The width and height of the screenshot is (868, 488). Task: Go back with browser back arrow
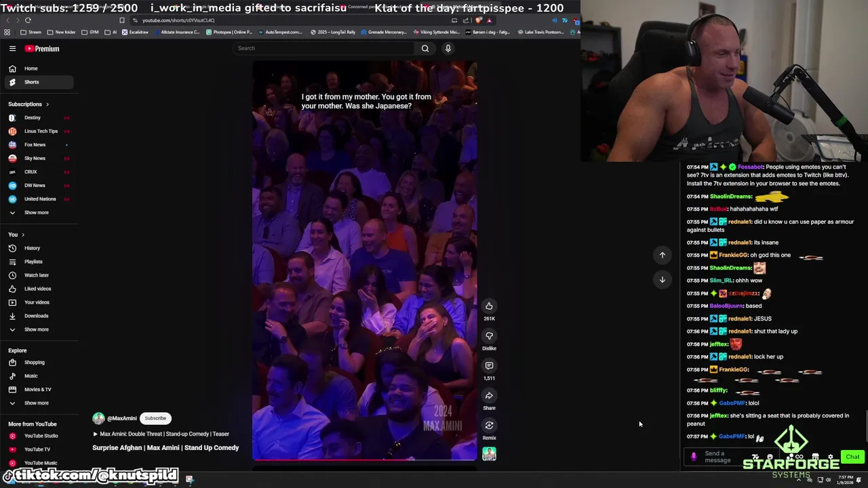[x=7, y=20]
